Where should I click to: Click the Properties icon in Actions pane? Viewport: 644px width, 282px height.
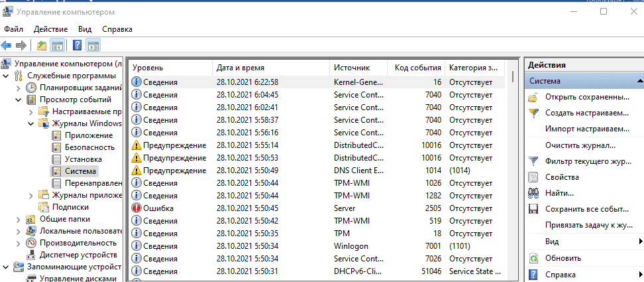[x=533, y=177]
